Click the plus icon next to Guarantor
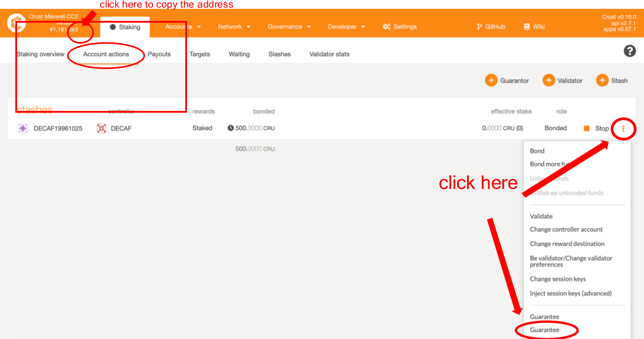The width and height of the screenshot is (644, 339). pos(491,80)
